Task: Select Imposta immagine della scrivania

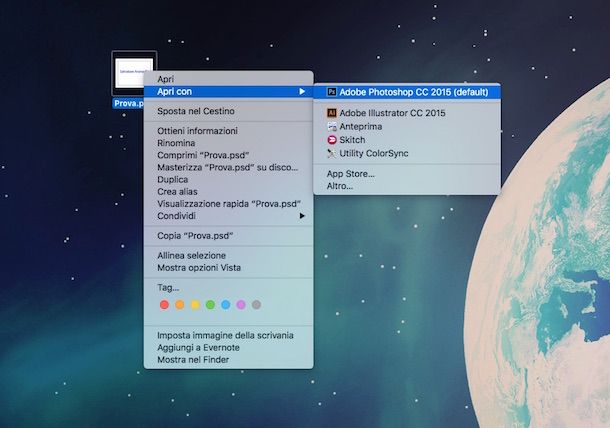Action: coord(225,335)
